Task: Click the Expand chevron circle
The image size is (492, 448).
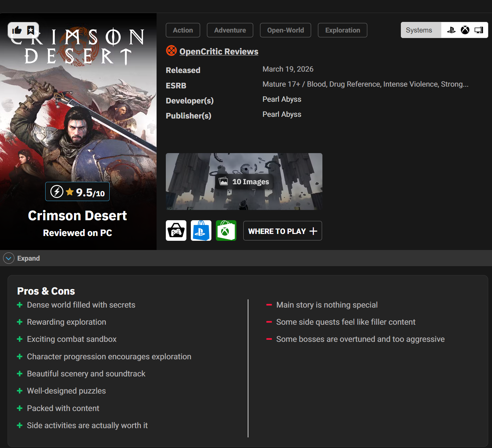Action: click(9, 258)
